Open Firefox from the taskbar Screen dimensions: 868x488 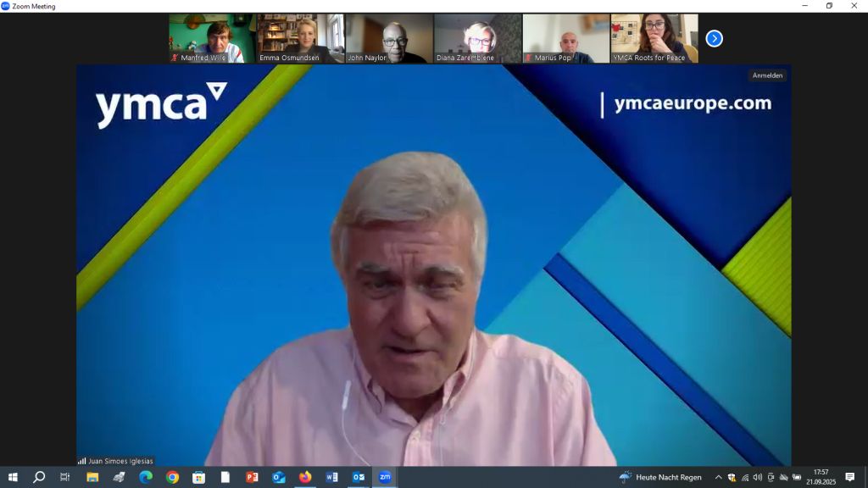(305, 477)
